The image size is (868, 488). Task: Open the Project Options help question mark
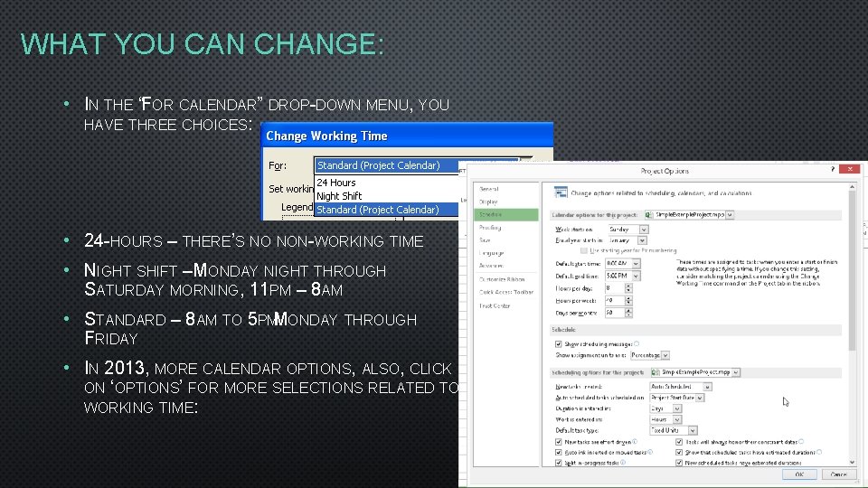tap(833, 169)
